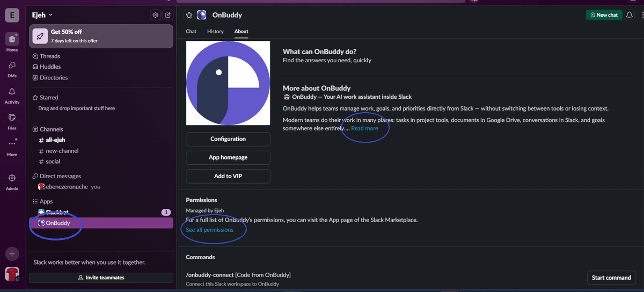The image size is (644, 292).
Task: Click the OnBuddy logo in header
Action: (202, 15)
